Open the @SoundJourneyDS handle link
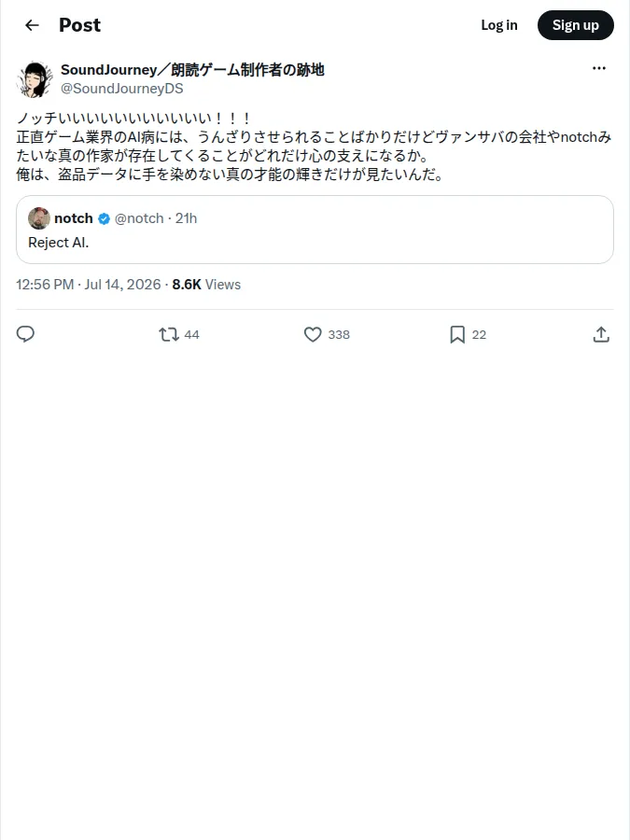The height and width of the screenshot is (840, 630). pyautogui.click(x=122, y=89)
